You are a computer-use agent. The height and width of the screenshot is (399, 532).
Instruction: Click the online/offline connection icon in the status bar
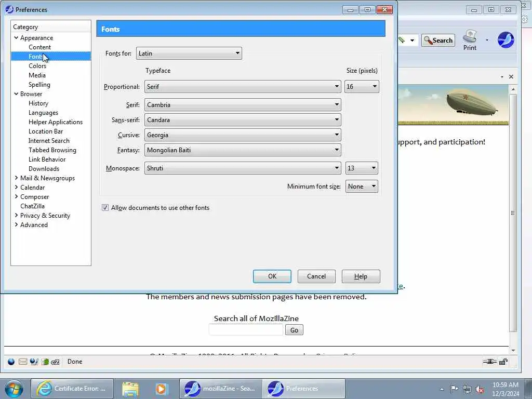(489, 362)
